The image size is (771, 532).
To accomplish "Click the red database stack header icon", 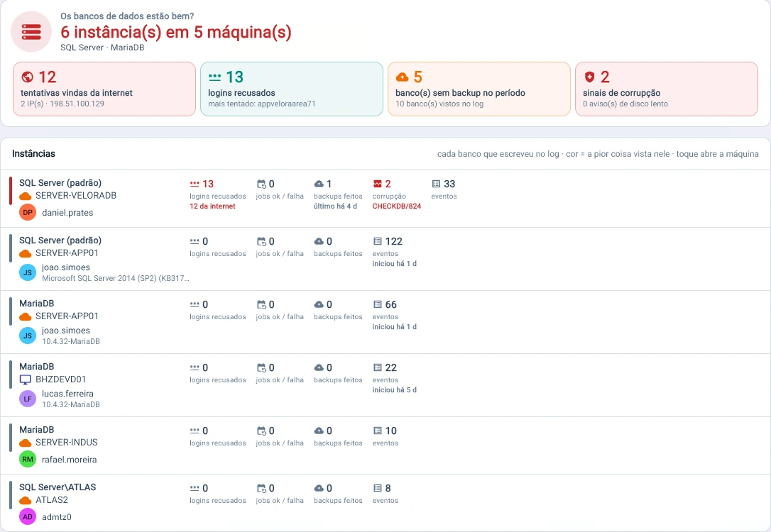I will pos(31,32).
